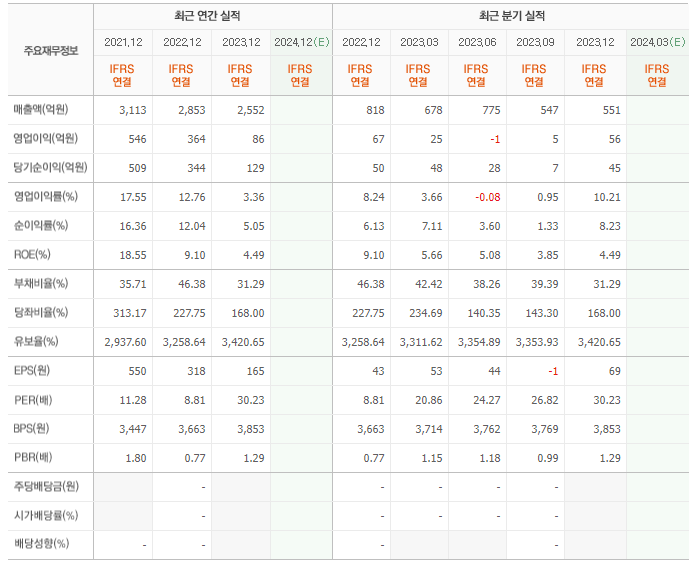Click the red -1 EPS value
696x565 pixels.
553,371
